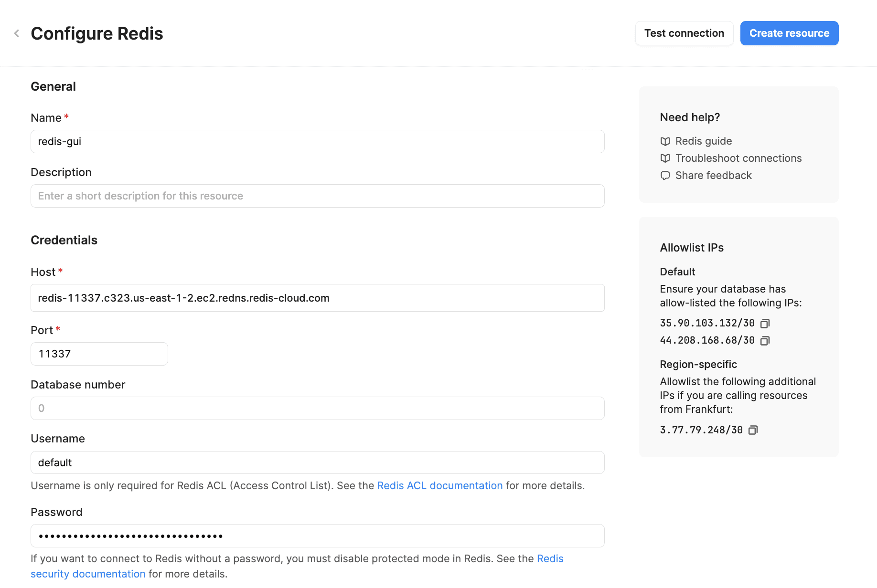Click the back arrow beside Configure Redis

pos(17,33)
